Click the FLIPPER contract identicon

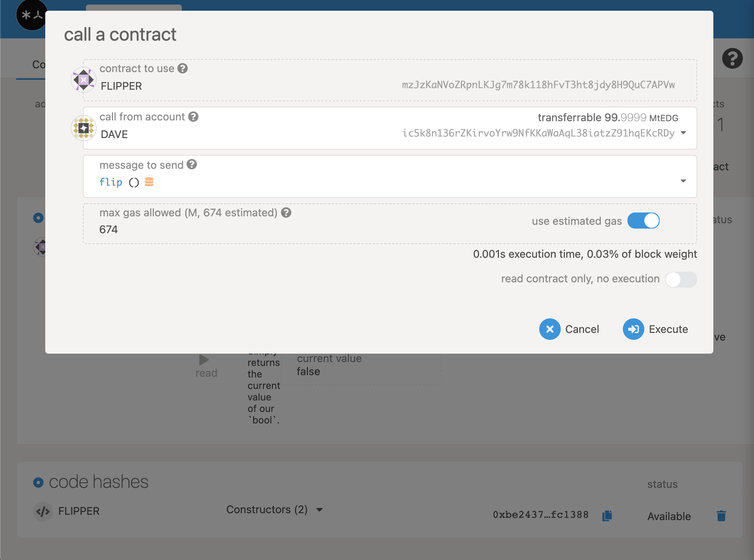pyautogui.click(x=84, y=80)
